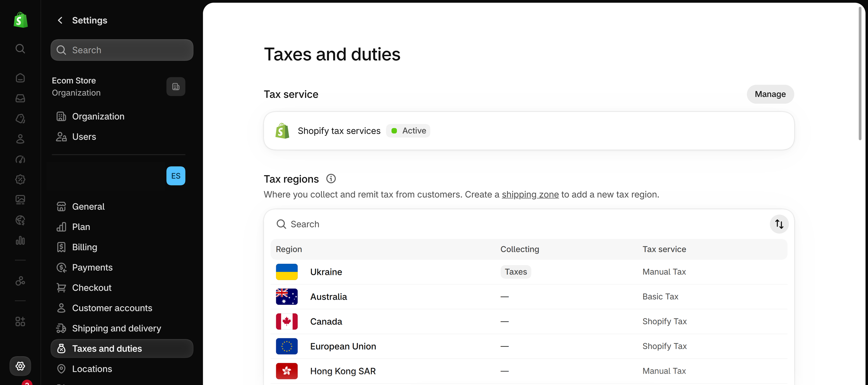
Task: Go to Plan settings
Action: tap(122, 227)
